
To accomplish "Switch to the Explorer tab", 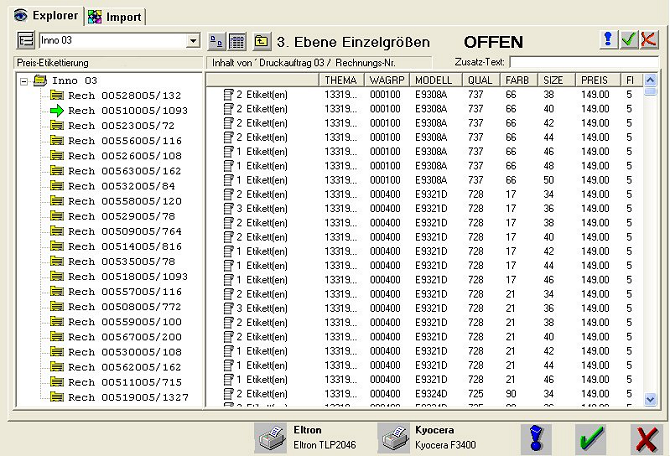I will tap(46, 16).
